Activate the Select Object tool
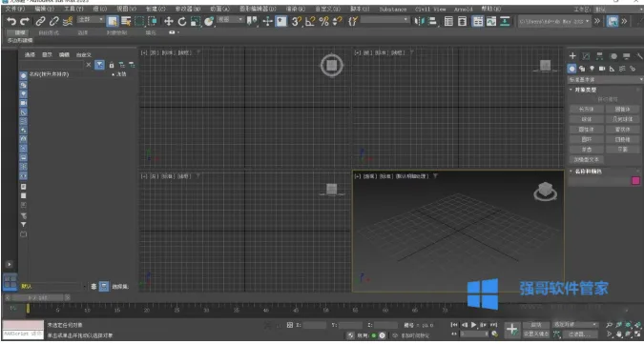The height and width of the screenshot is (344, 644). click(x=113, y=21)
